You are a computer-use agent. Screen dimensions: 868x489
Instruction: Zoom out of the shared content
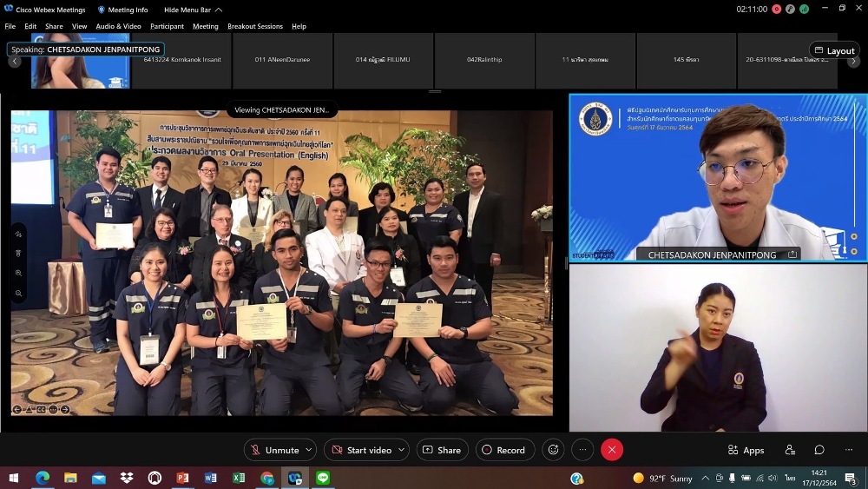click(x=18, y=294)
